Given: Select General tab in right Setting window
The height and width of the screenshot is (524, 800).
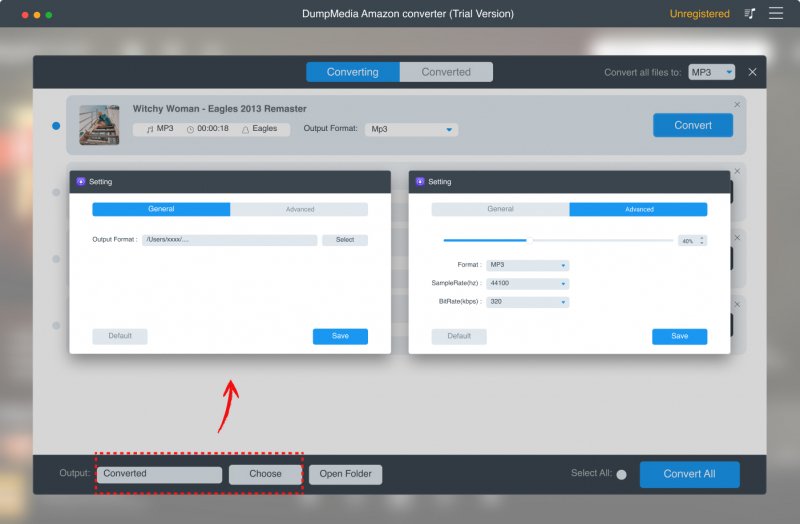Looking at the screenshot, I should 501,209.
